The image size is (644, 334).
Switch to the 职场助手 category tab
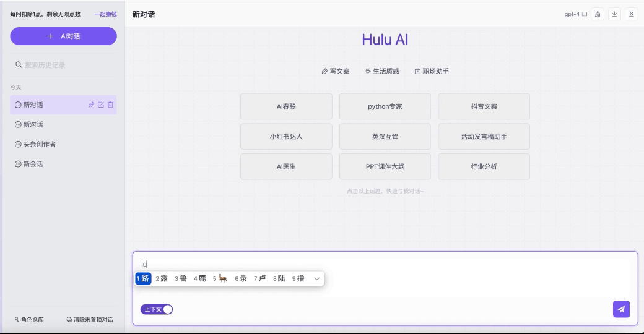(432, 71)
